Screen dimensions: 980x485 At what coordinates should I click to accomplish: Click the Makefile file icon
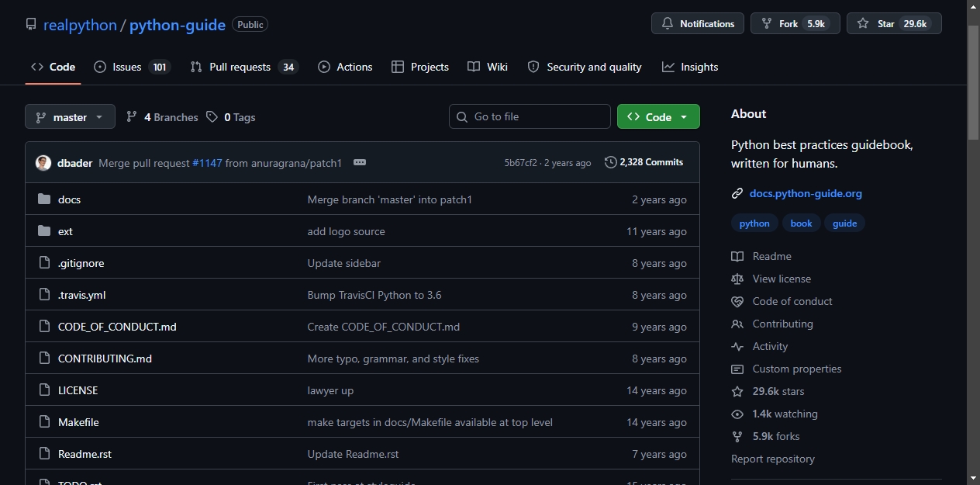pos(44,422)
